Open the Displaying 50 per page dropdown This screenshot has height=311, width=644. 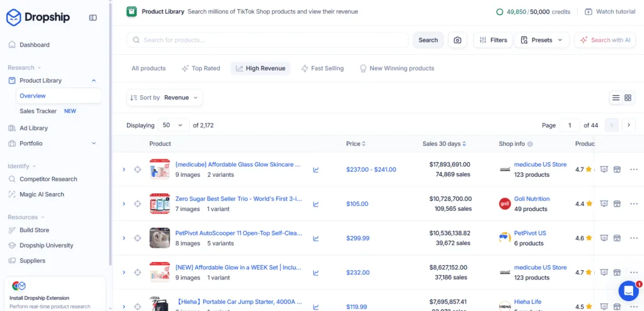point(173,125)
